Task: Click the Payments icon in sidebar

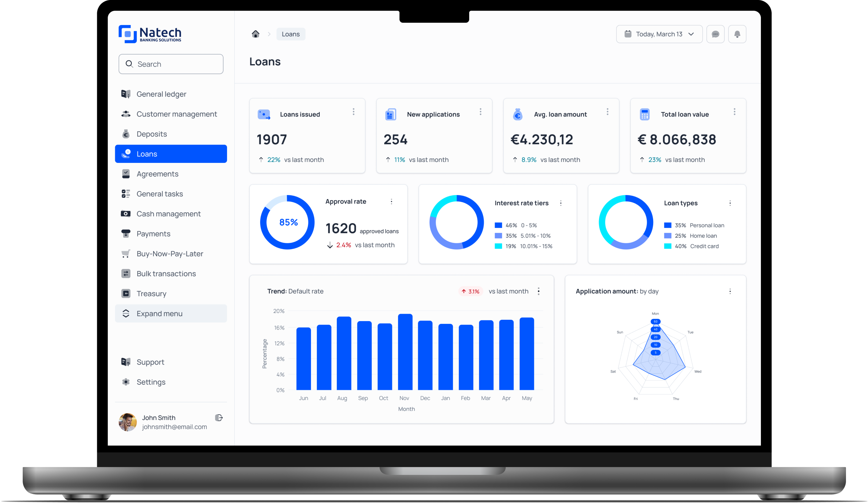Action: tap(126, 233)
